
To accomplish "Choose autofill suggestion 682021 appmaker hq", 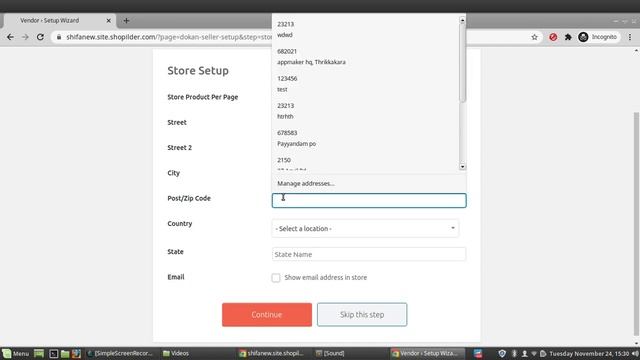I will point(365,57).
